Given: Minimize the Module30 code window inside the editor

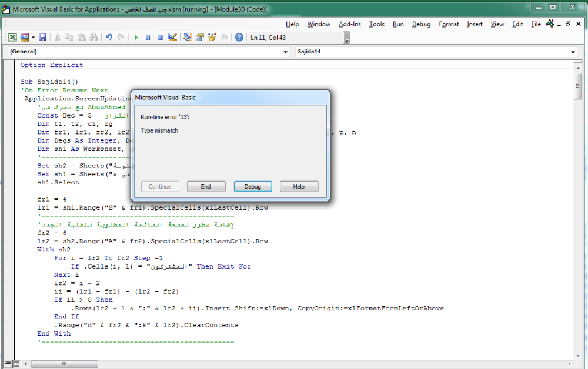Looking at the screenshot, I should coord(559,24).
